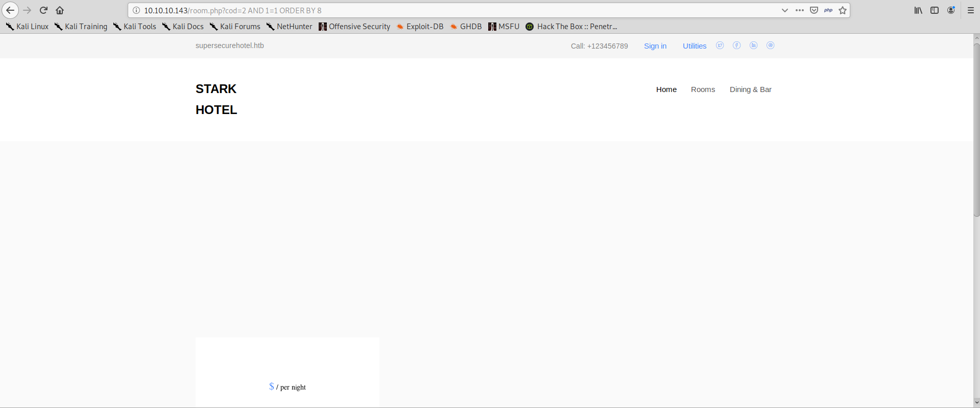Reload the current page
The height and width of the screenshot is (408, 980).
click(44, 10)
